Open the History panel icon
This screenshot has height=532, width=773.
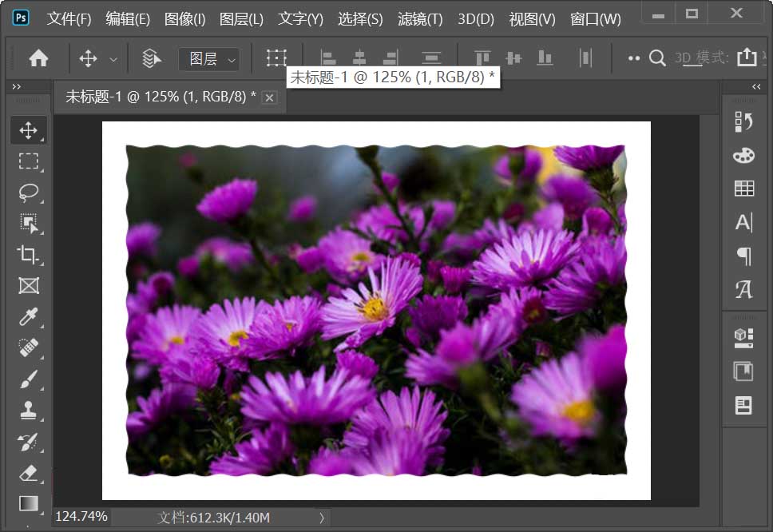pos(743,121)
